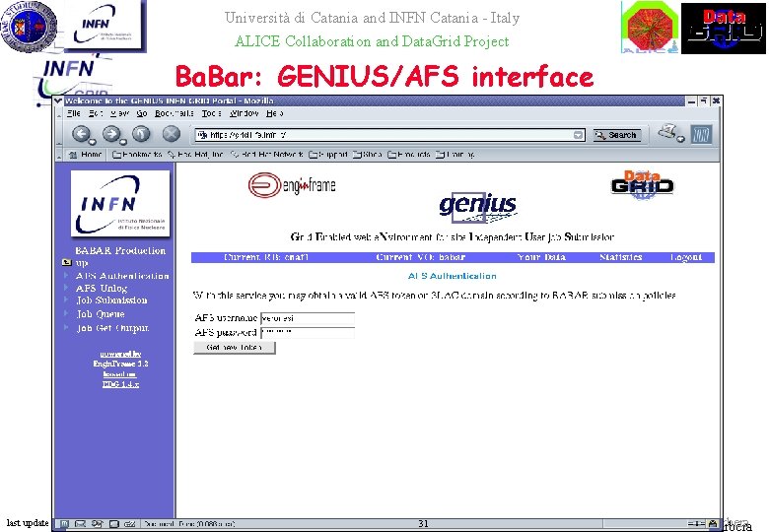
Task: Go up via the folder 'up' icon
Action: 67,263
